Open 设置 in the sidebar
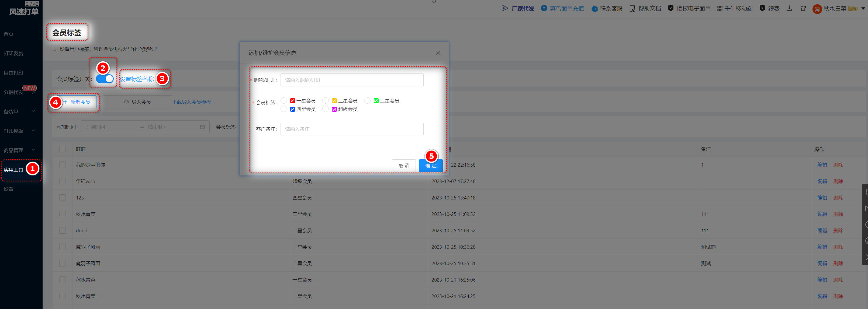Viewport: 868px width, 309px height. (x=9, y=189)
